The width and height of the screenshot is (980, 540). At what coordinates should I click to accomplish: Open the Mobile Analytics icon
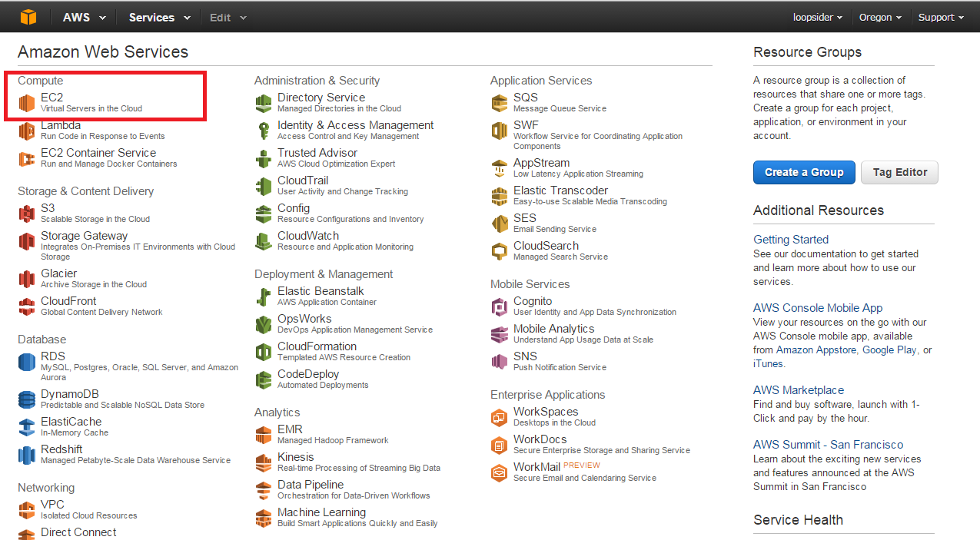(500, 334)
